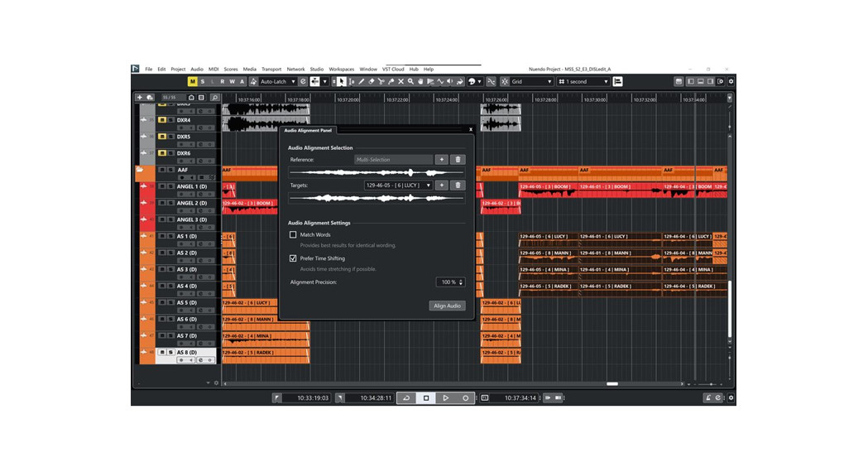Click the horizontal zoom slider
Image resolution: width=868 pixels, height=472 pixels.
707,384
